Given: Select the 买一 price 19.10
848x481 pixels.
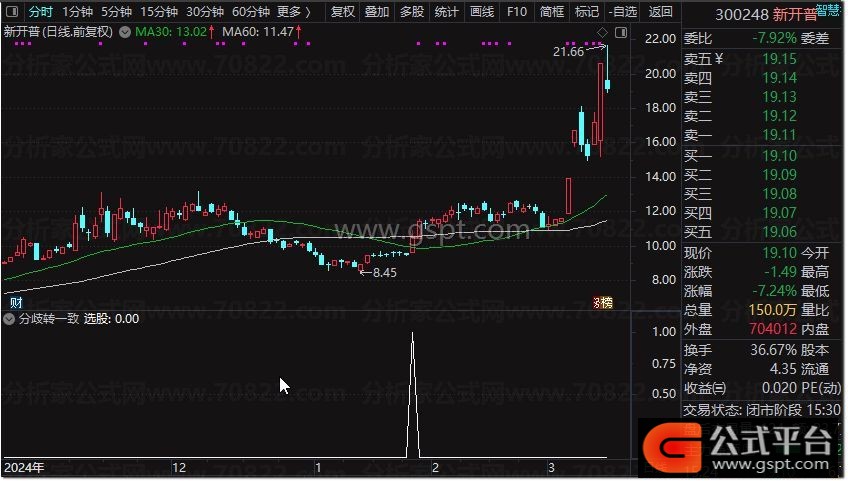Looking at the screenshot, I should click(x=779, y=156).
